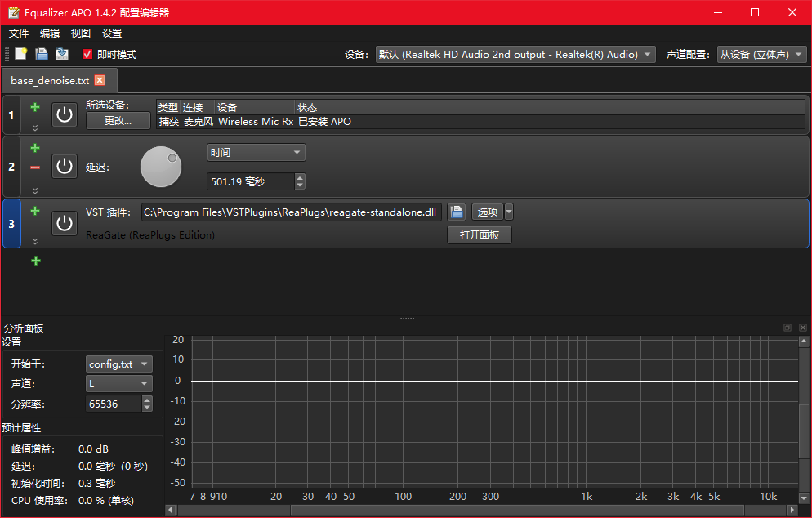Click green plus icon in row 3

(35, 211)
